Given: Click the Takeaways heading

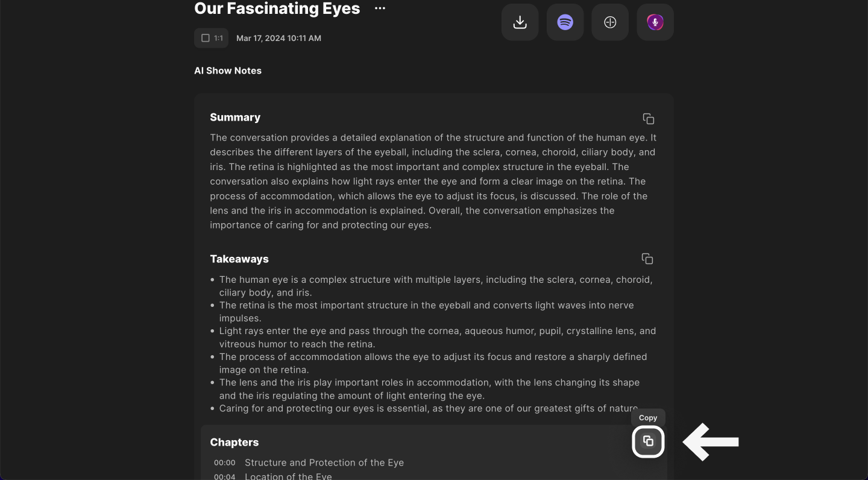Looking at the screenshot, I should (239, 259).
